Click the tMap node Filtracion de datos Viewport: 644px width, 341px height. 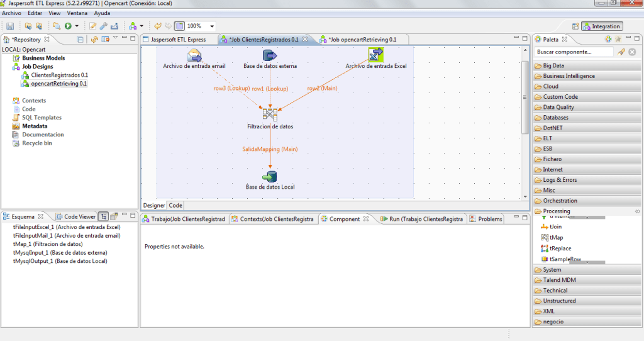[x=270, y=115]
